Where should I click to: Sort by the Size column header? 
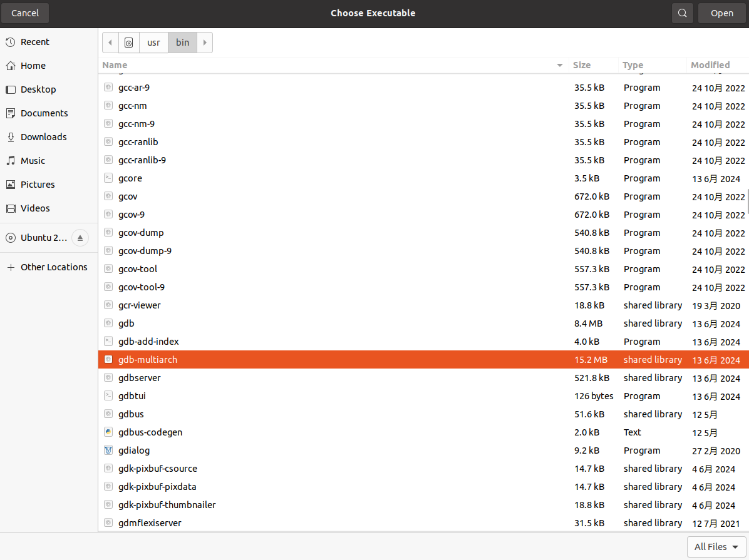[593, 65]
